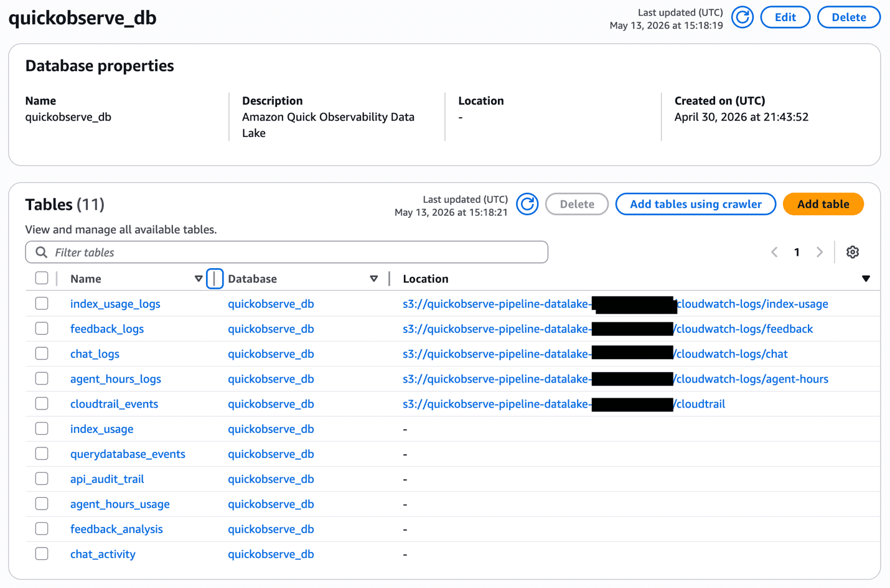Click the Database column header
The image size is (890, 588).
[x=252, y=279]
